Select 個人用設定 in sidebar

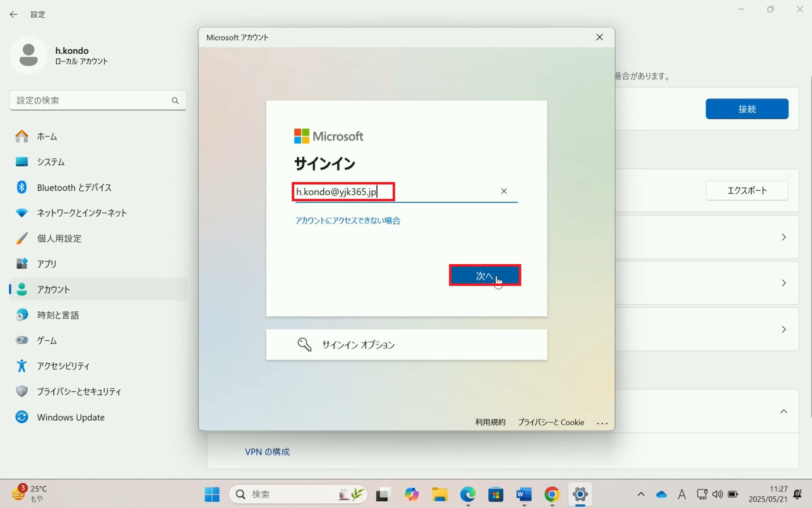click(x=98, y=238)
